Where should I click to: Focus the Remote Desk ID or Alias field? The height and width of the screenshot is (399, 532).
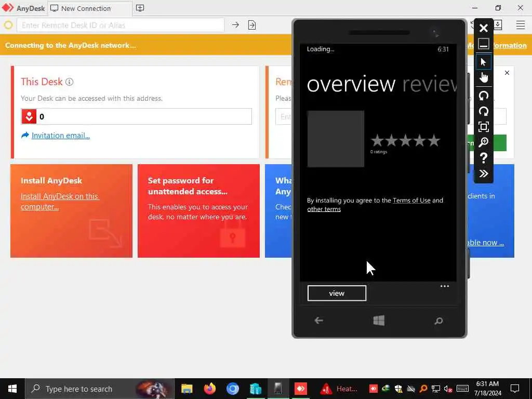coord(121,25)
